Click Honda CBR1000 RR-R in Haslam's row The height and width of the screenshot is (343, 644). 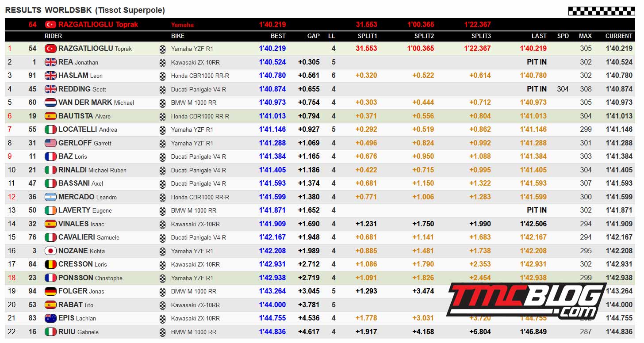(200, 76)
